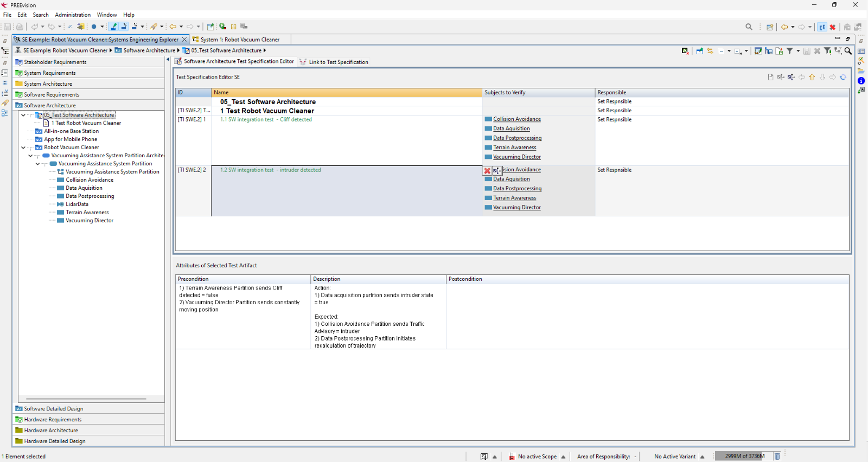Click the orange two-column layout icon
Viewport: 868px width, 462px height.
tap(234, 27)
